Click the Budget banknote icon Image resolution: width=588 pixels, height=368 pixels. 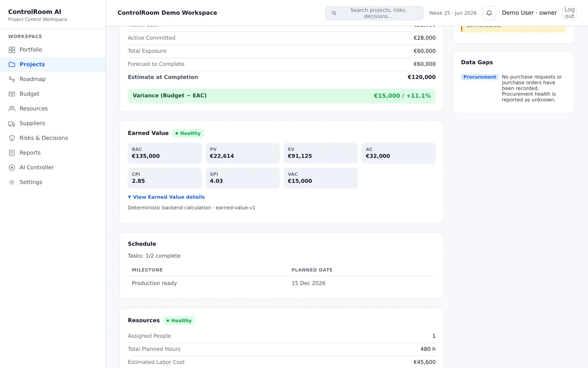point(12,94)
